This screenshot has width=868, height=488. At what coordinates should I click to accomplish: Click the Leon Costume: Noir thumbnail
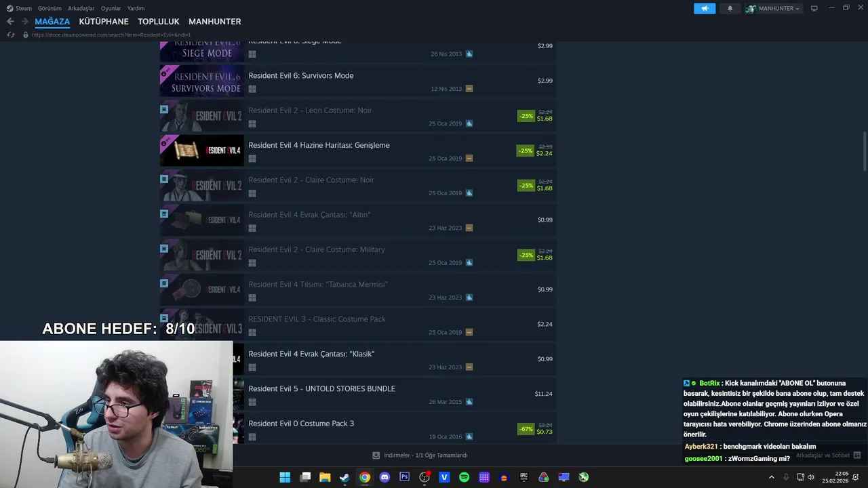[202, 116]
